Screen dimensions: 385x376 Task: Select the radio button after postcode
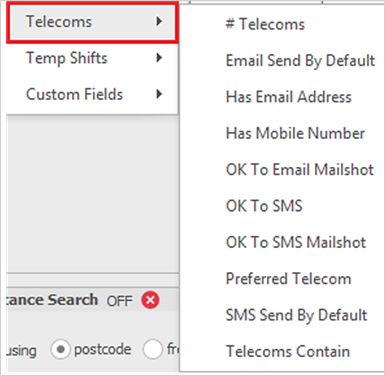click(152, 350)
